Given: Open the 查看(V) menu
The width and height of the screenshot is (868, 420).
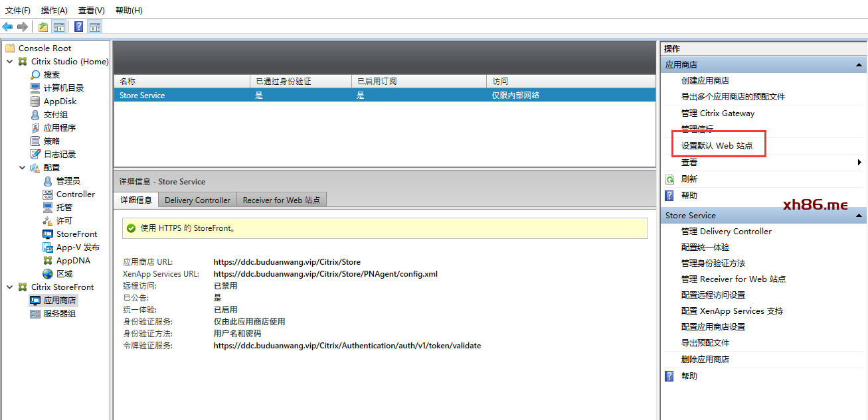Looking at the screenshot, I should pyautogui.click(x=91, y=10).
